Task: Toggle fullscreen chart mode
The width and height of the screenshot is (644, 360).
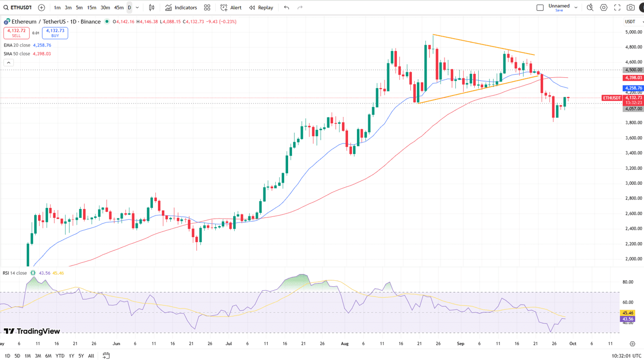Action: [x=617, y=7]
